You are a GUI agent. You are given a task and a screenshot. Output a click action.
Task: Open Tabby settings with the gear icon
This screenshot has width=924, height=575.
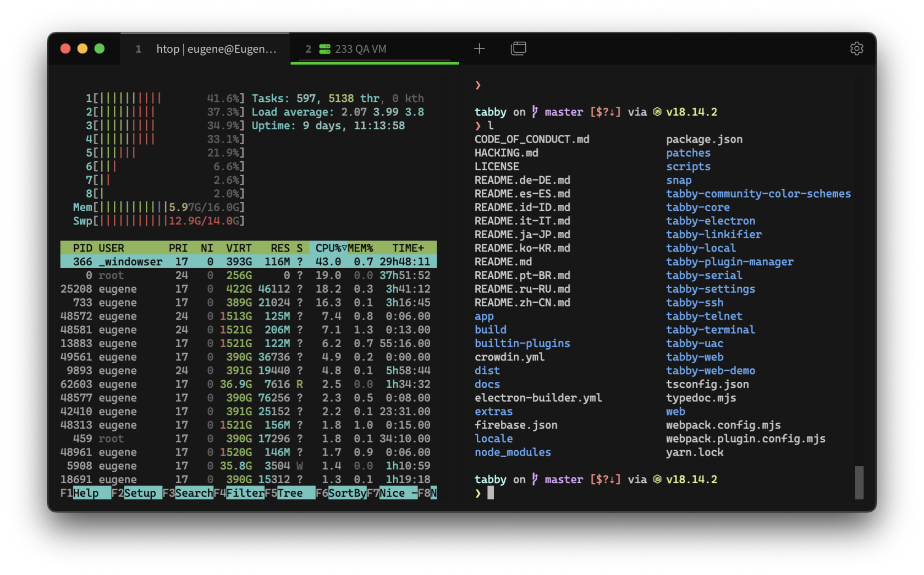pos(856,49)
